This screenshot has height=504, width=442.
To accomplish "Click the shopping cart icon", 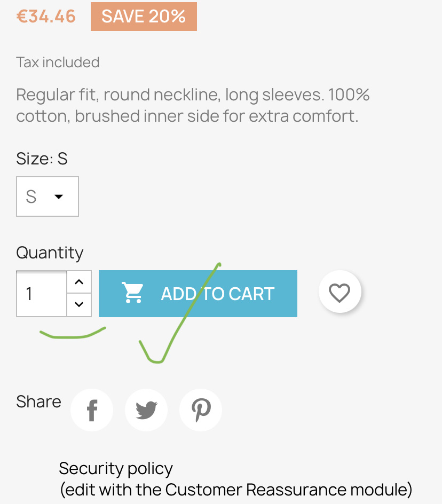I will coord(131,293).
